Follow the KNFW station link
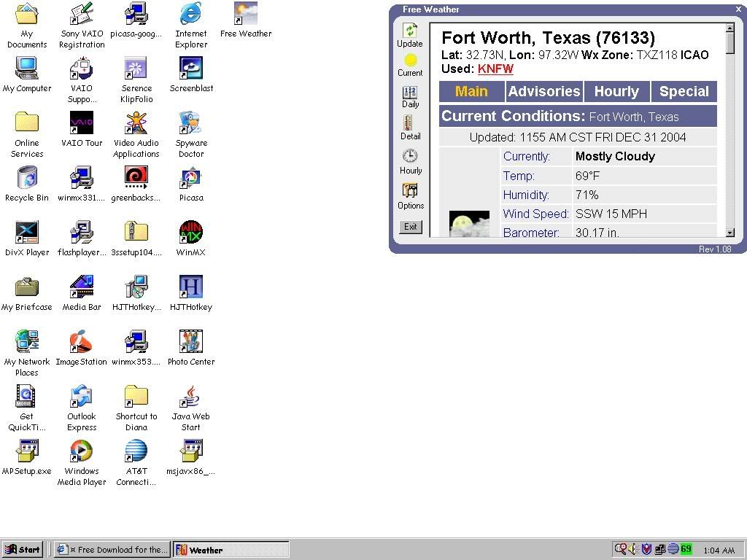Viewport: 747px width, 560px height. (495, 69)
